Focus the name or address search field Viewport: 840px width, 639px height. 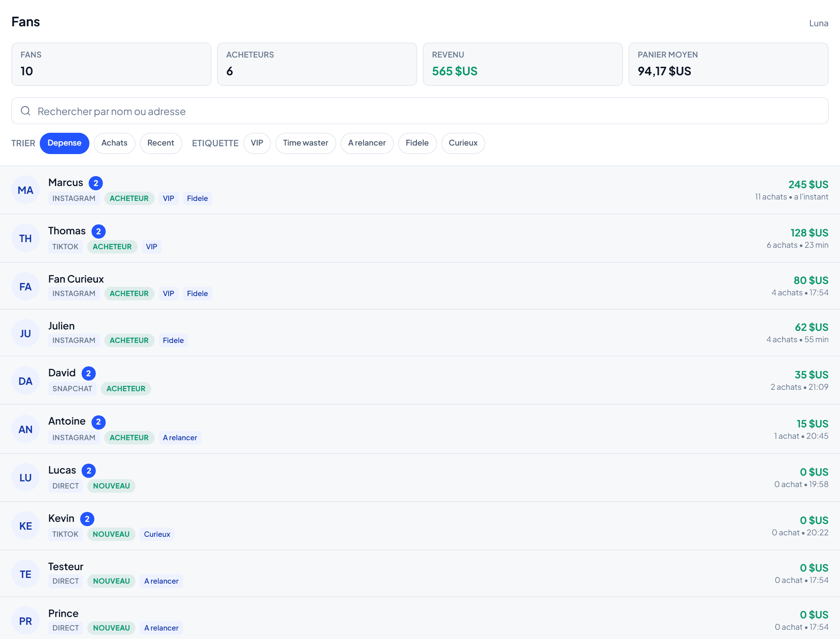point(420,111)
